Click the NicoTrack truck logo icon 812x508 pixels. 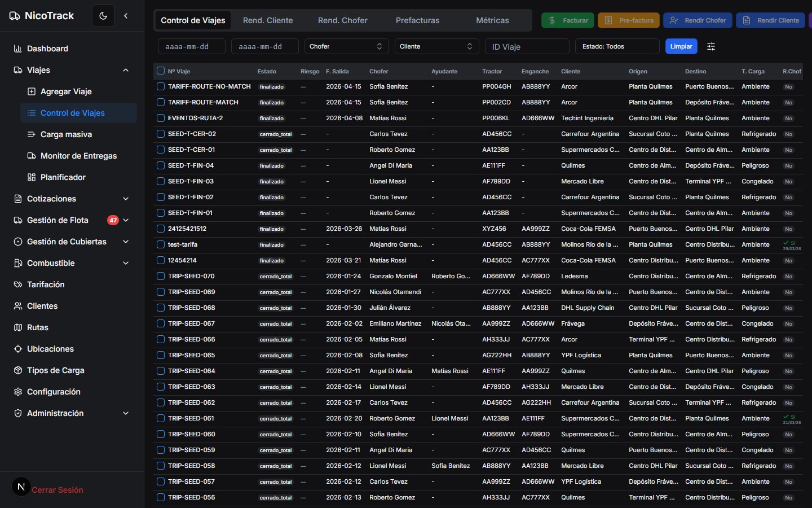[15, 16]
